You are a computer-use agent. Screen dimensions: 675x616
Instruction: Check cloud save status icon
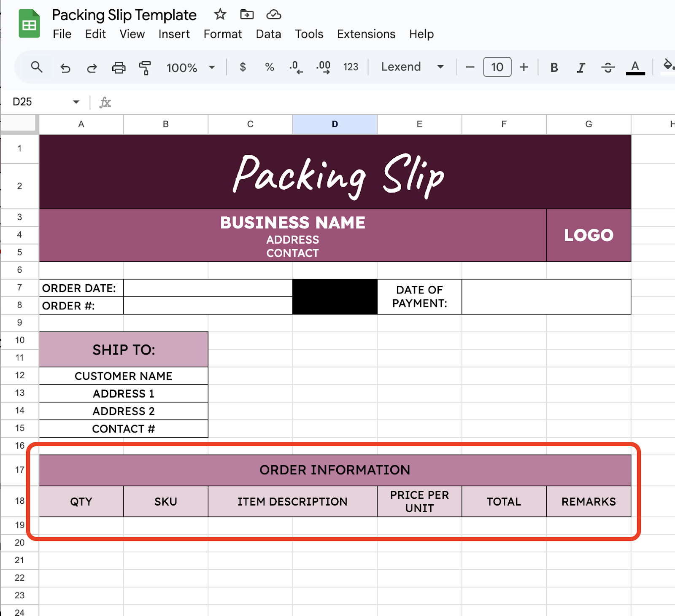click(274, 15)
